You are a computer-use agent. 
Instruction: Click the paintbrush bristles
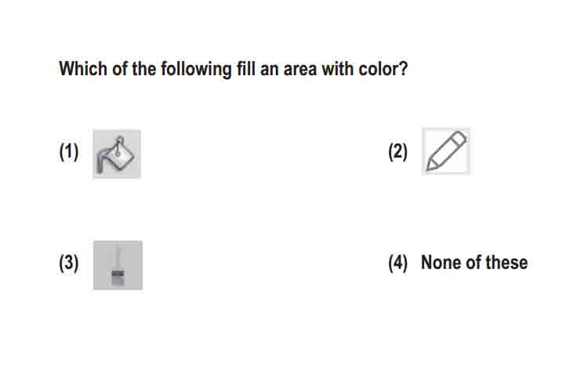tap(118, 278)
